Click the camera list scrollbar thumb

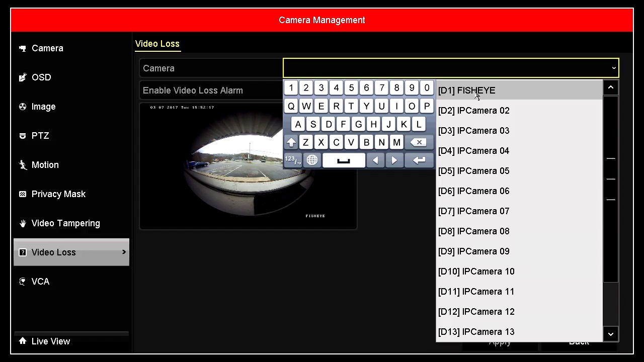pos(610,189)
